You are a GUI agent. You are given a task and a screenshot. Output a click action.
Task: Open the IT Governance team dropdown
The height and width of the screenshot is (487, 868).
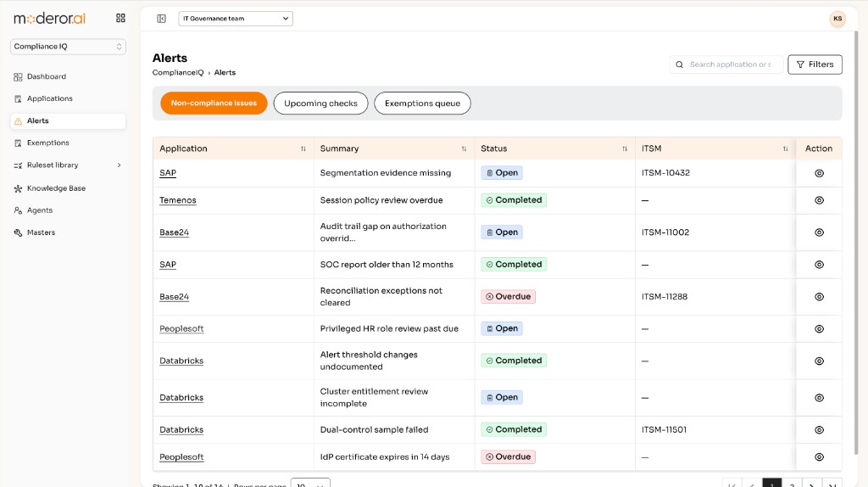pos(236,19)
